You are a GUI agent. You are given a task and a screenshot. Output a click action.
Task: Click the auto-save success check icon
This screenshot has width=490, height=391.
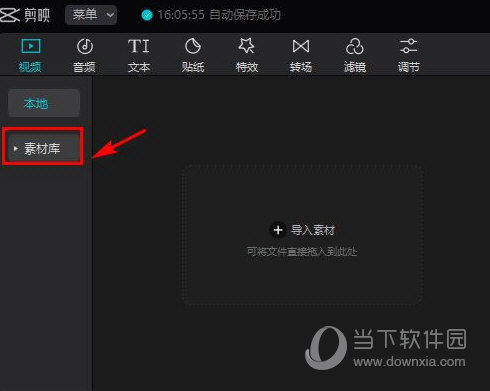click(x=147, y=15)
